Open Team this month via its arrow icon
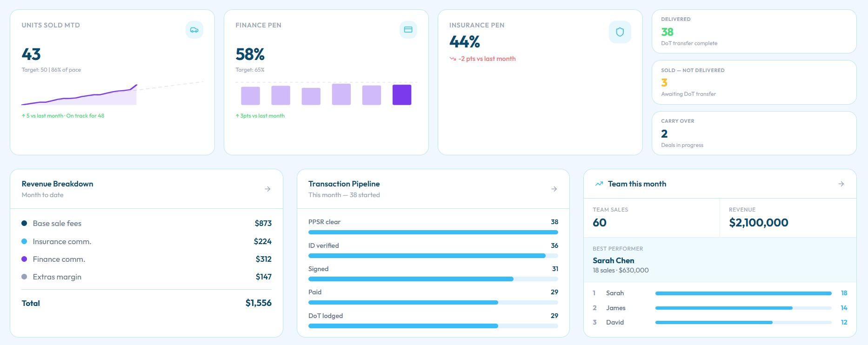This screenshot has width=868, height=345. click(841, 184)
